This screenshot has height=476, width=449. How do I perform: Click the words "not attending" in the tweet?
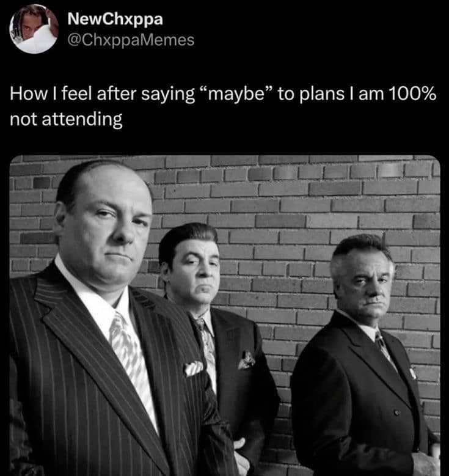pyautogui.click(x=67, y=119)
